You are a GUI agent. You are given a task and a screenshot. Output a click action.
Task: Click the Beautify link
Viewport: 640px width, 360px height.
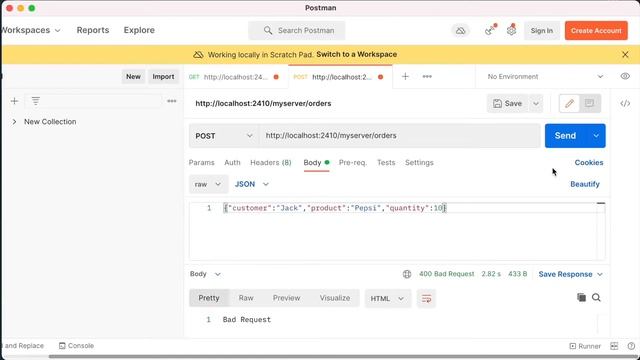(584, 184)
